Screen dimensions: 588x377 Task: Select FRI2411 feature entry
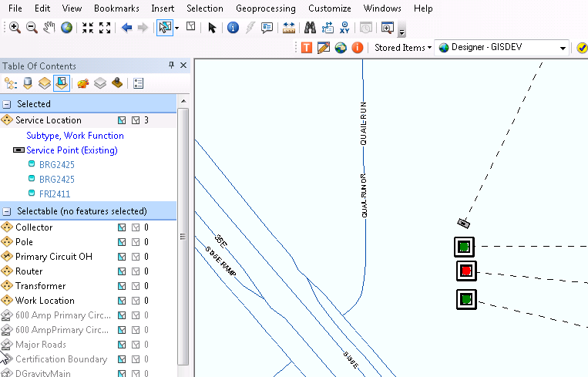pyautogui.click(x=55, y=194)
